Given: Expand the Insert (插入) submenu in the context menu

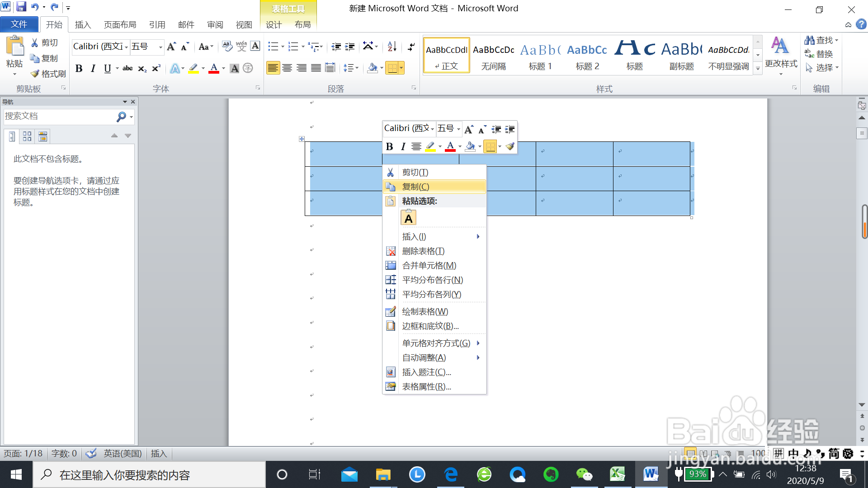Looking at the screenshot, I should point(434,236).
